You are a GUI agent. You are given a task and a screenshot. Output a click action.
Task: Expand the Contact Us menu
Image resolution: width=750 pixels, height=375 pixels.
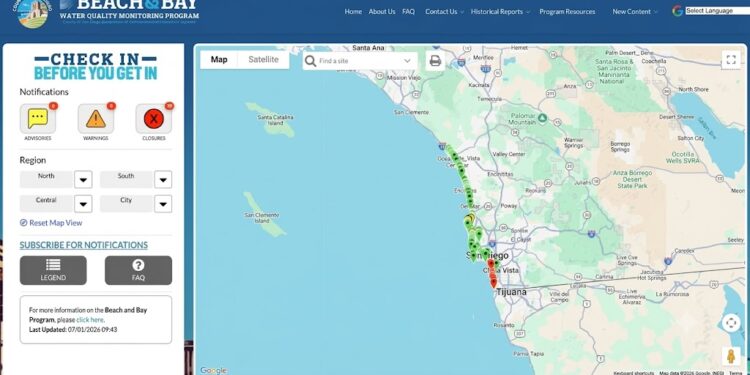pyautogui.click(x=444, y=11)
